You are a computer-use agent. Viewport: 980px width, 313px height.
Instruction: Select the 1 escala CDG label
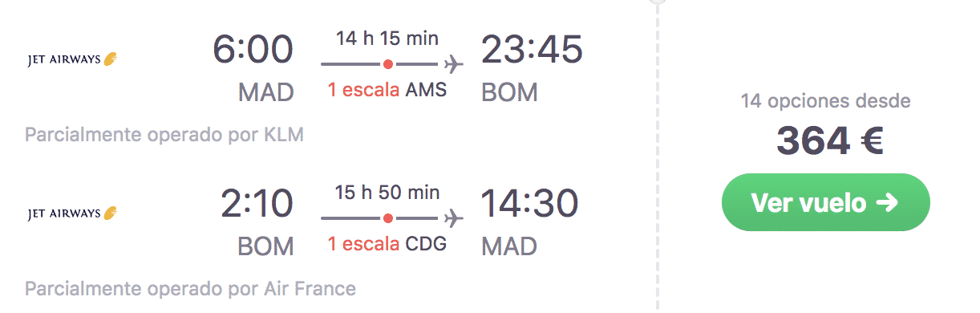[387, 245]
